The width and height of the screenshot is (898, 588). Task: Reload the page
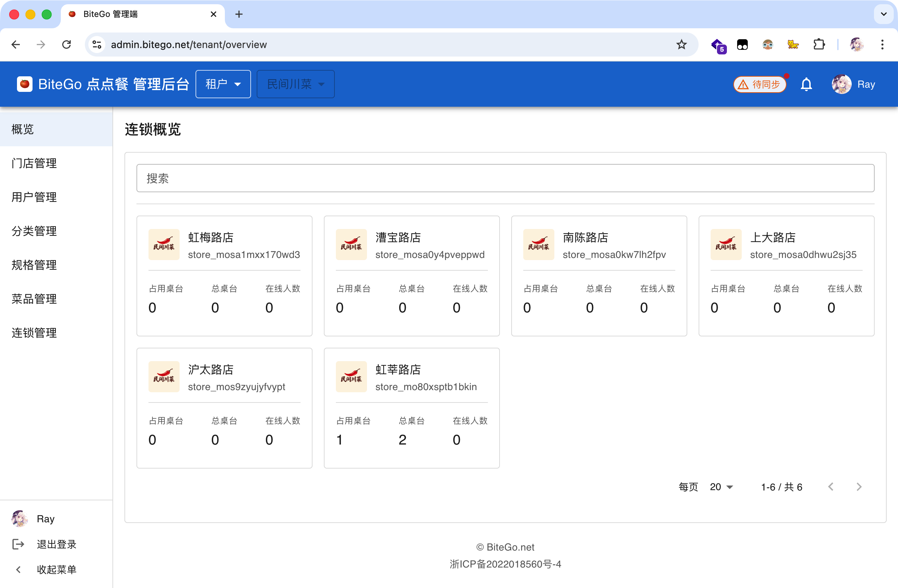66,45
